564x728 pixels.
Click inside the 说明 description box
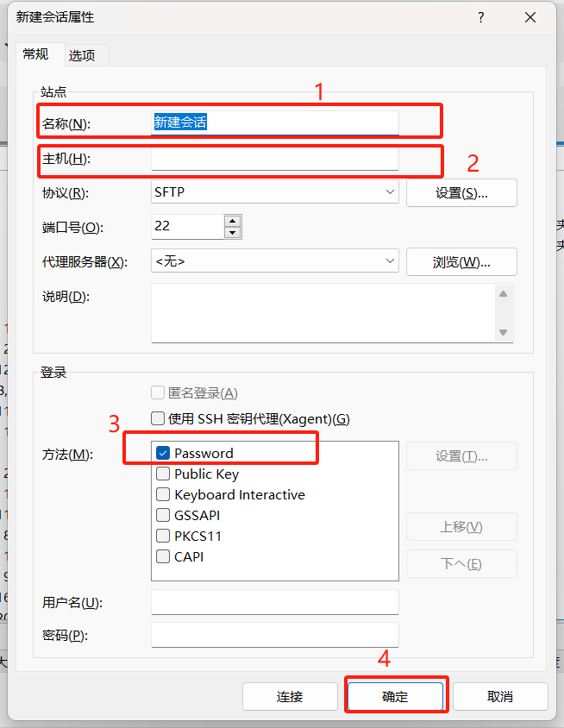tap(323, 313)
